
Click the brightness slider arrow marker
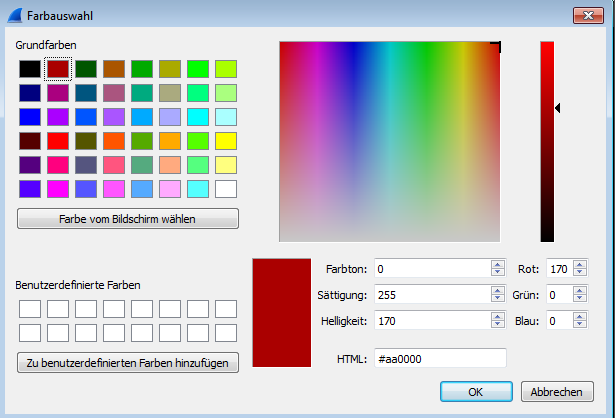pyautogui.click(x=558, y=107)
